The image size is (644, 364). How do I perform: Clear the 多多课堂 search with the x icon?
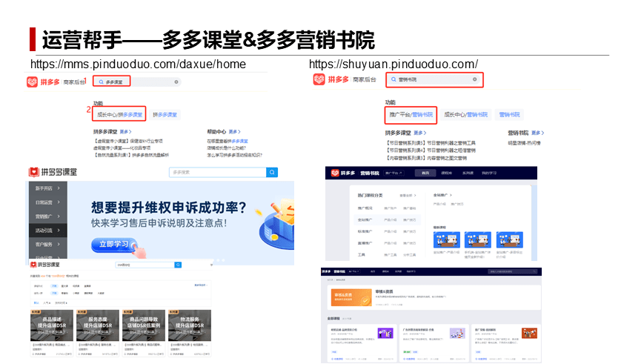pos(176,82)
